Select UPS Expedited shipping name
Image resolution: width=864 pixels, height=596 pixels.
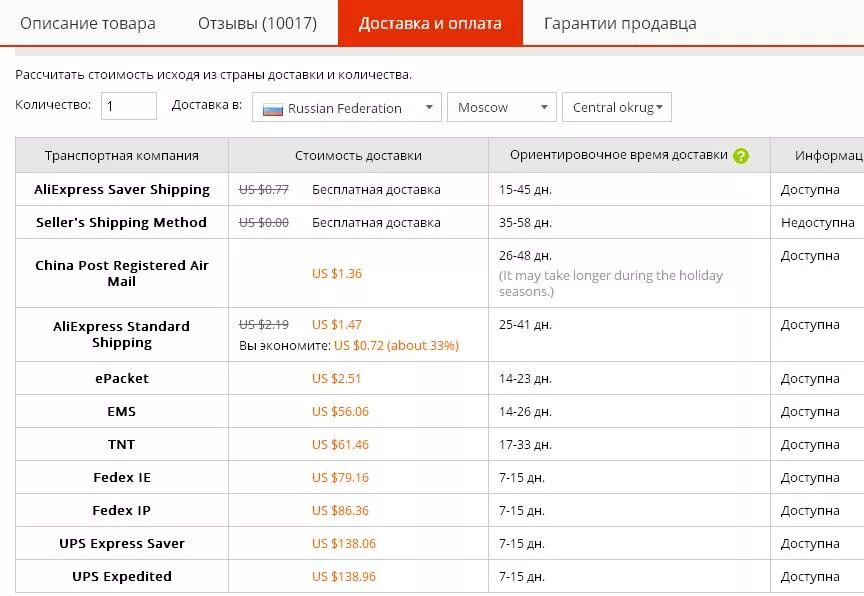[x=122, y=577]
